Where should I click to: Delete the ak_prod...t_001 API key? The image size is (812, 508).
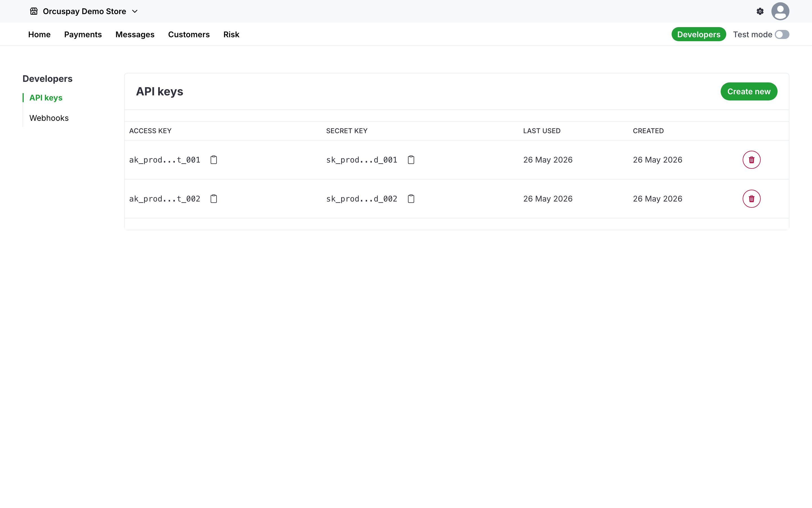tap(752, 160)
